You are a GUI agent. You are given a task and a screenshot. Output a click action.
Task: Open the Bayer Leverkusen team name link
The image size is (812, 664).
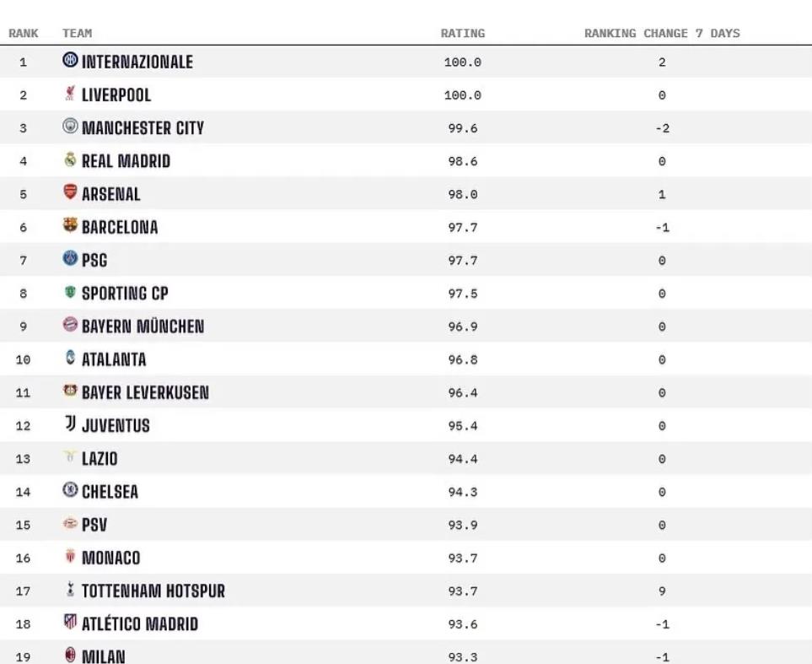click(x=145, y=392)
